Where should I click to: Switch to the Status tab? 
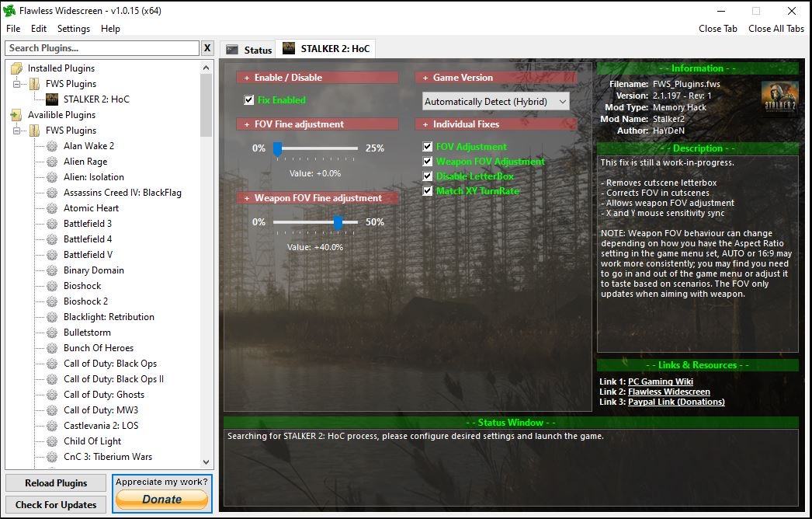point(248,50)
